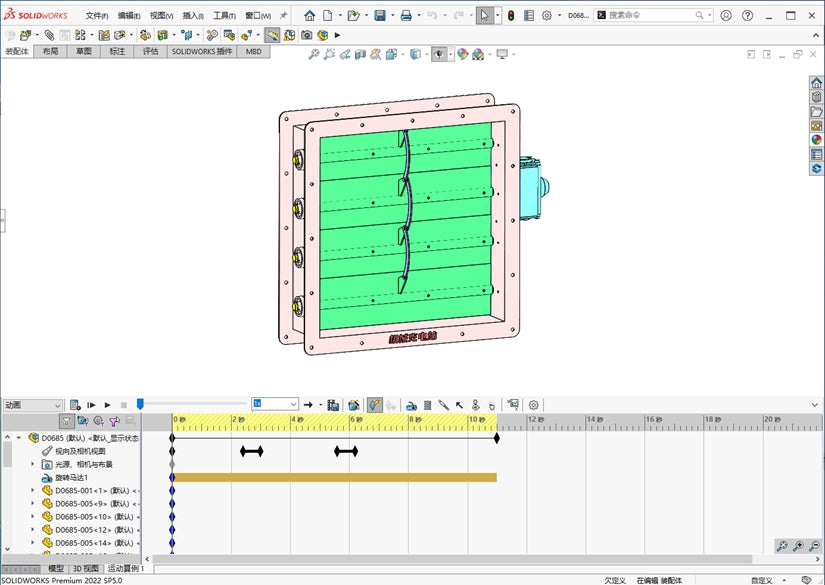The height and width of the screenshot is (585, 825).
Task: Toggle the Autokey button
Action: point(375,405)
